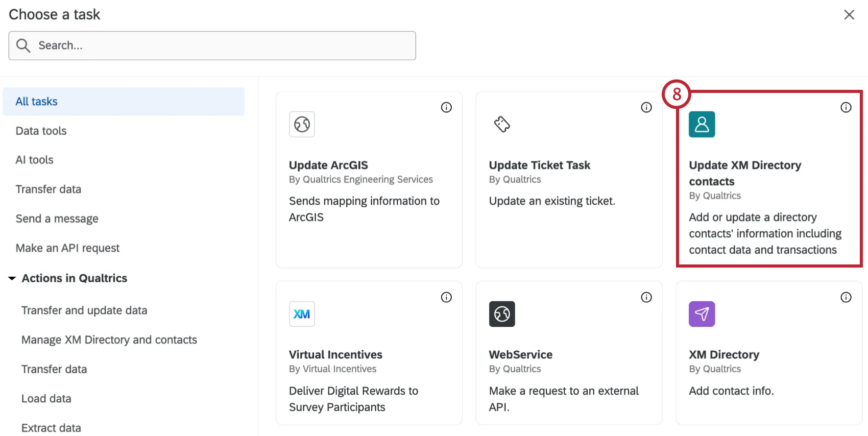View info for the Virtual Incentives task

[x=446, y=297]
